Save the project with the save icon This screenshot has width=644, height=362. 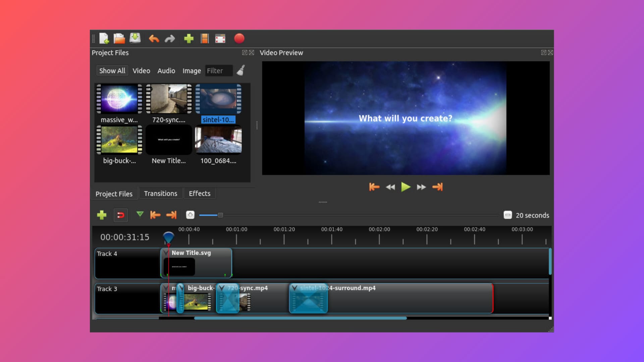[x=135, y=38]
